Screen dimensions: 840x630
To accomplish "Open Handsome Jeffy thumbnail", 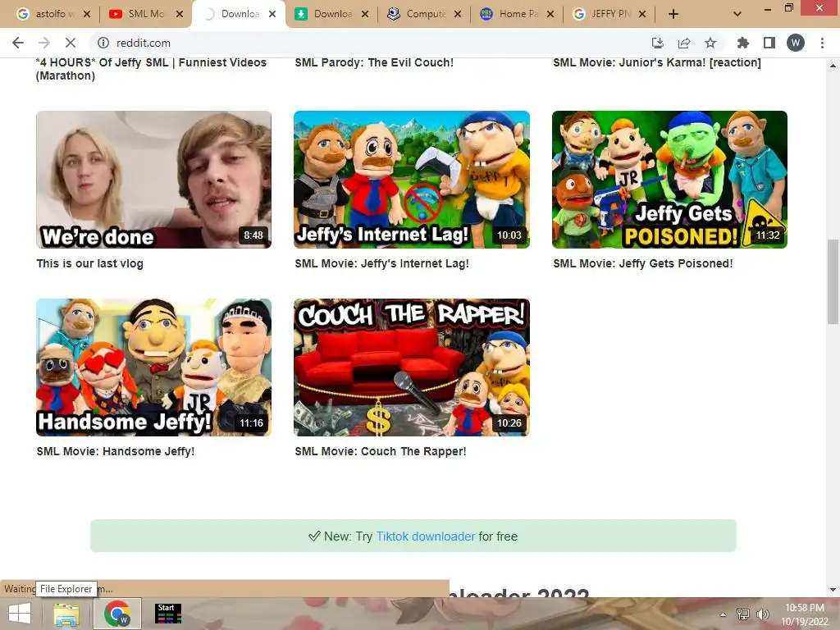I will 153,367.
